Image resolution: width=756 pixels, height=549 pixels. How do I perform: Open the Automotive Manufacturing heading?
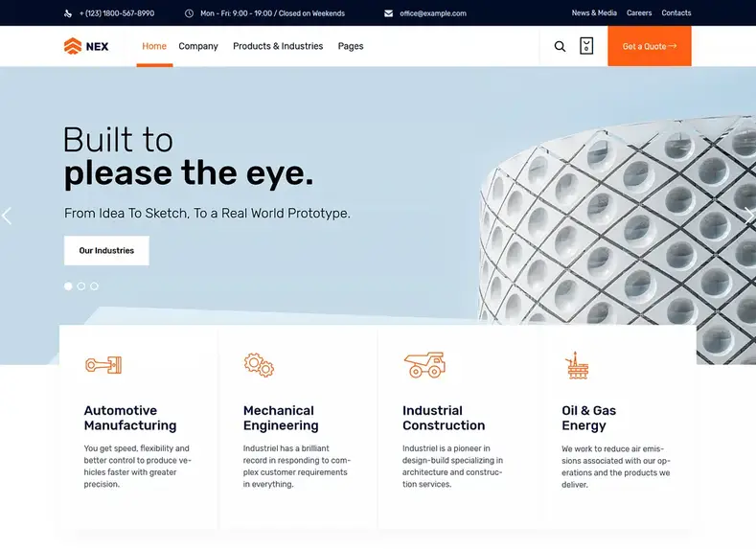point(130,418)
